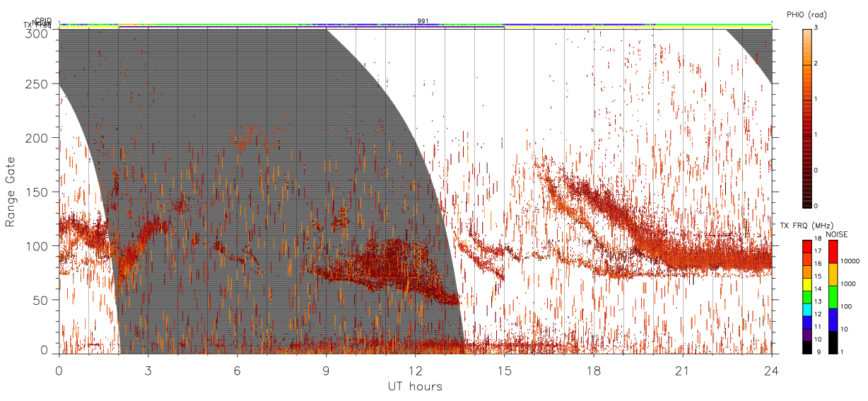Select the black 9–10 MHz TX FRQ swatch
868x401 pixels.
coord(807,347)
